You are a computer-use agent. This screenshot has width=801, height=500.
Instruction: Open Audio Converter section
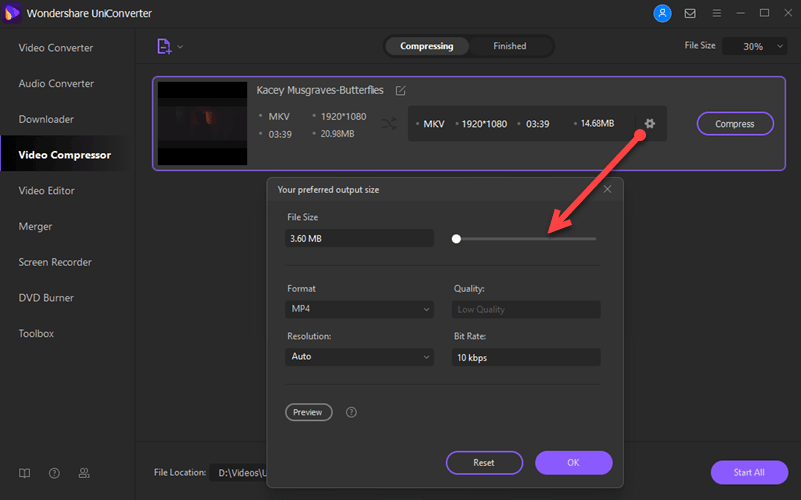[x=56, y=83]
